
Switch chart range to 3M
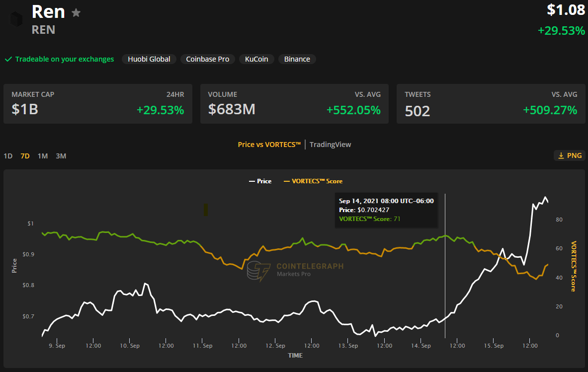[61, 156]
